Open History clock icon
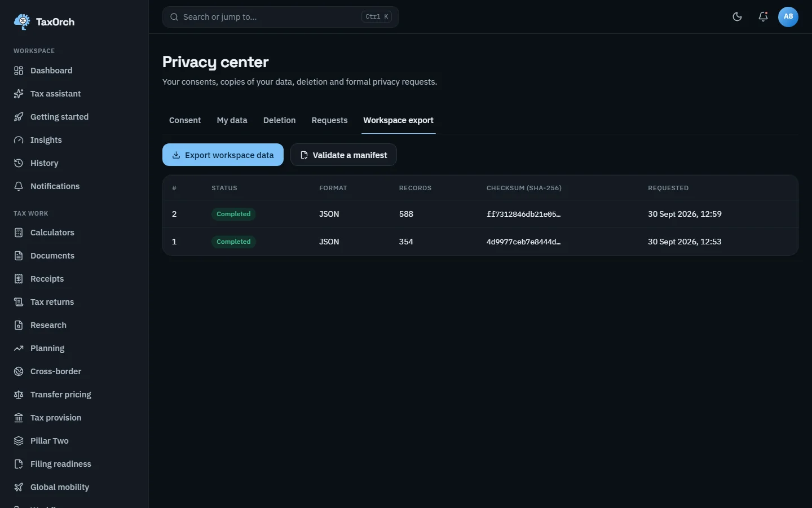The height and width of the screenshot is (508, 812). pos(19,163)
